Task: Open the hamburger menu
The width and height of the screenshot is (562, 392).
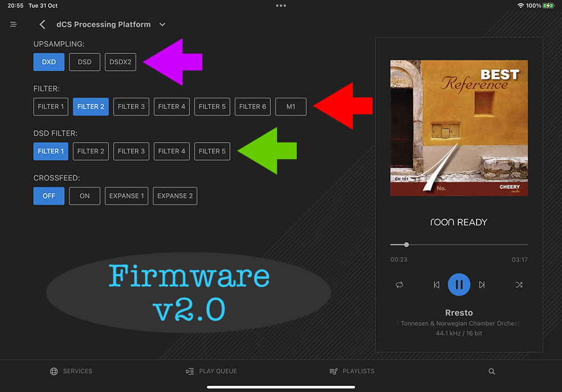Action: point(13,24)
